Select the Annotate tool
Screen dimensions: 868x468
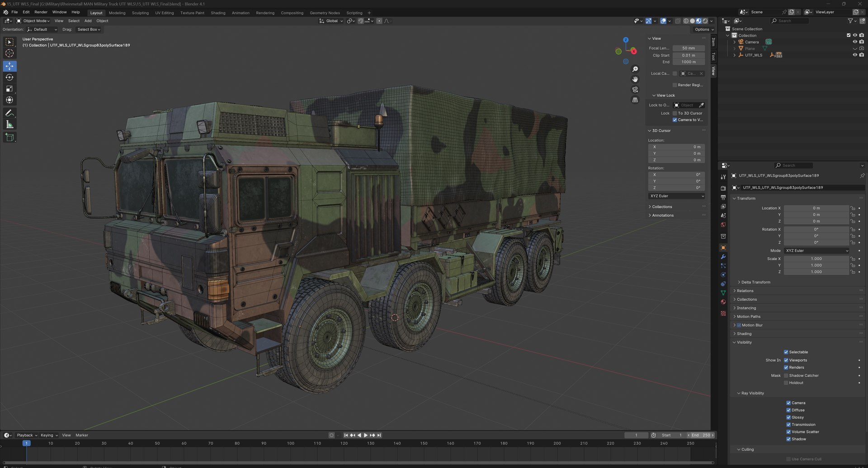(x=9, y=113)
